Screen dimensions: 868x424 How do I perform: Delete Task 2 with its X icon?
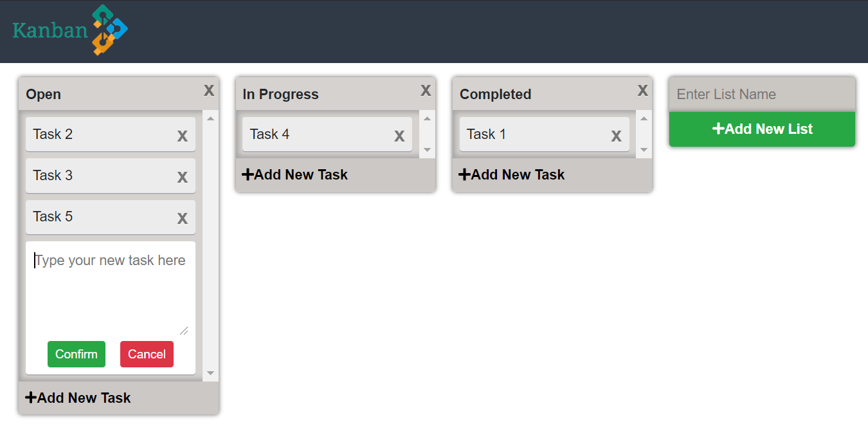183,136
